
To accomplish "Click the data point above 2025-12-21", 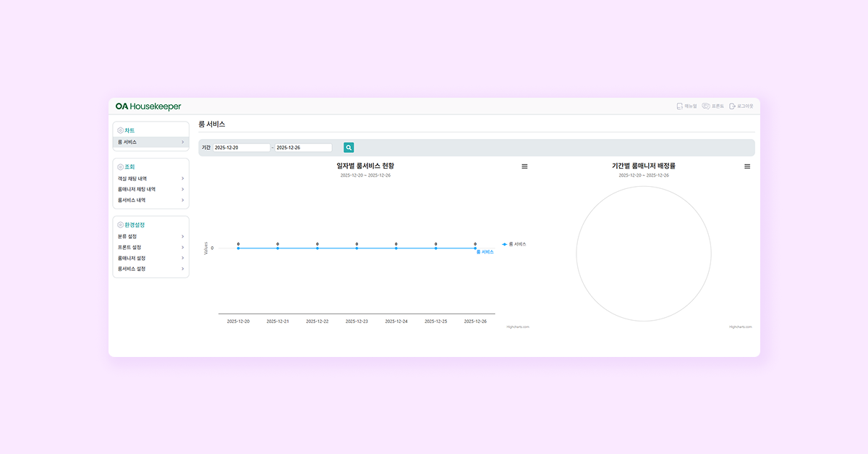I will (x=278, y=248).
